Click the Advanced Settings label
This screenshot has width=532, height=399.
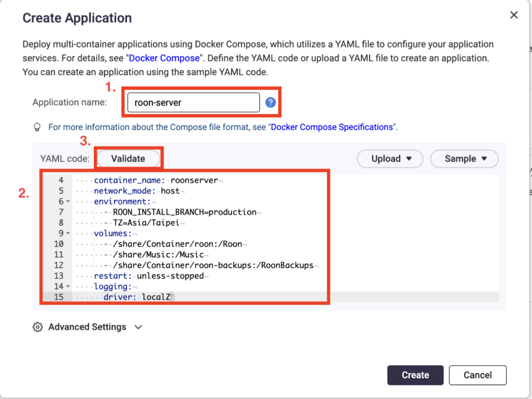pos(87,327)
